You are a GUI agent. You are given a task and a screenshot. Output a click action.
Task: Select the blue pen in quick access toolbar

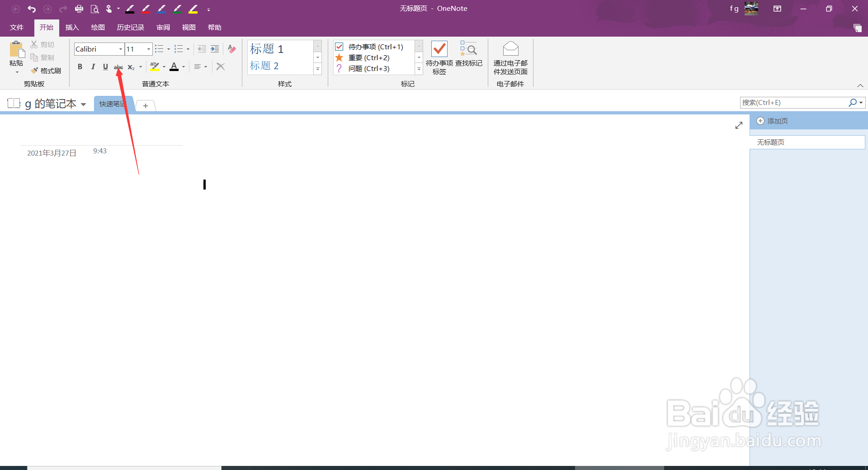tap(161, 9)
